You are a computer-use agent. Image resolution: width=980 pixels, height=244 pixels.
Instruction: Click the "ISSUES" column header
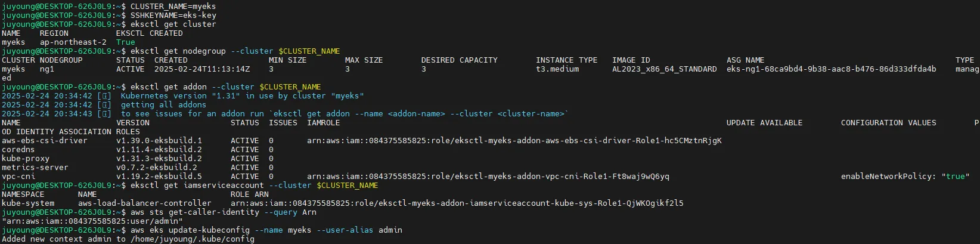[x=283, y=123]
